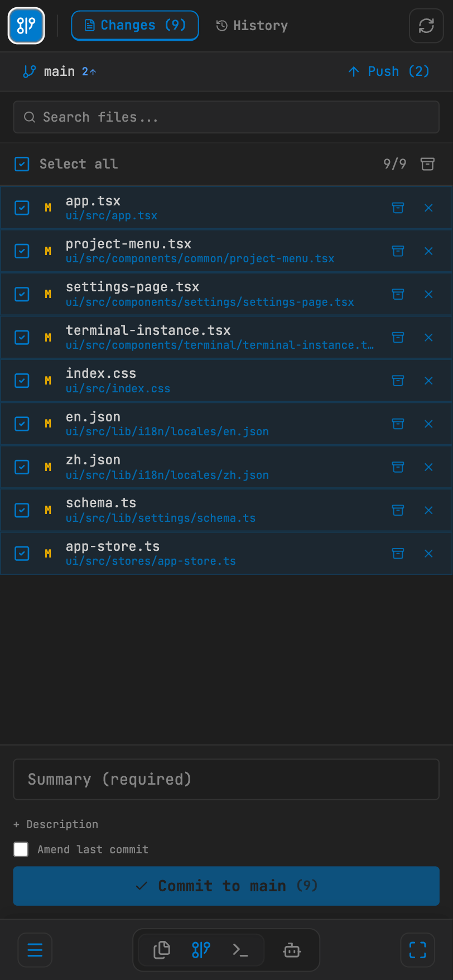Stash changes for app-store.ts

point(398,554)
